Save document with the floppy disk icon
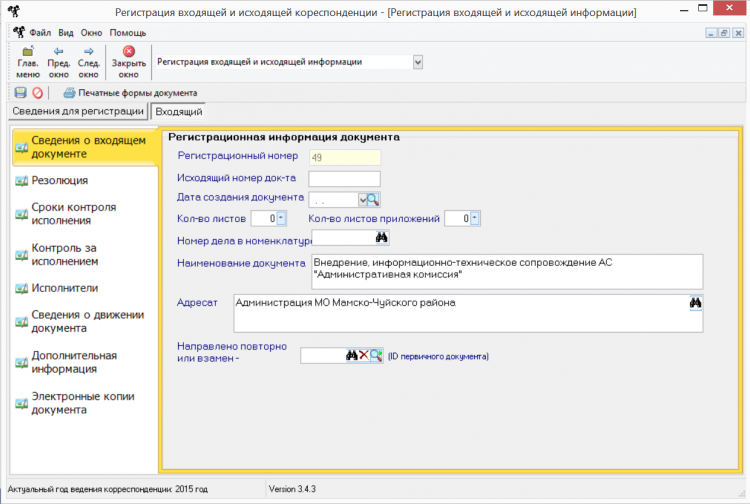 [x=21, y=93]
